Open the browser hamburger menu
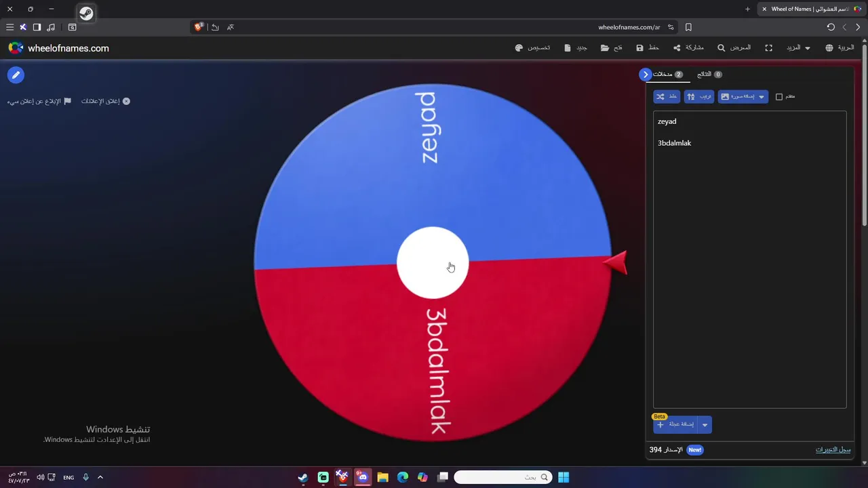 coord(9,27)
